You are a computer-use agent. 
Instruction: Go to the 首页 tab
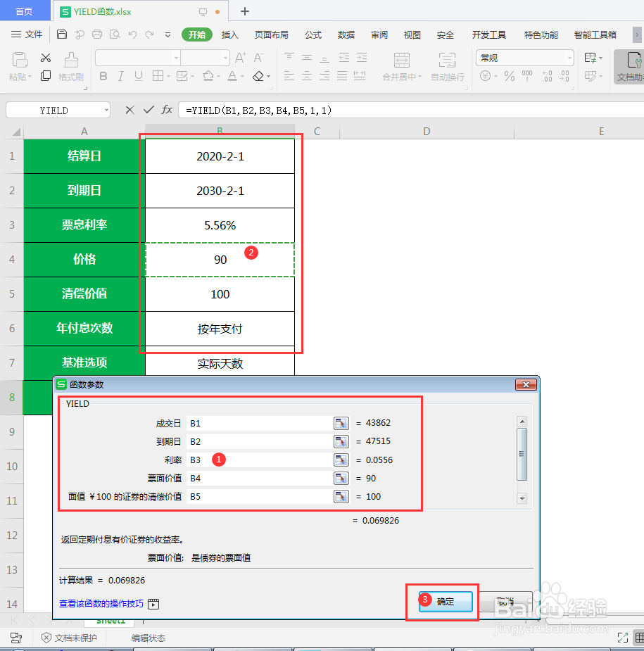24,11
